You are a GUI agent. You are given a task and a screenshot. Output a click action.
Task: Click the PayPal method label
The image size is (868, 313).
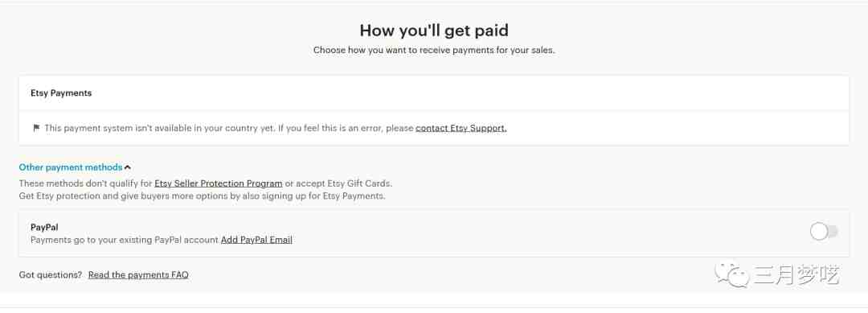tap(44, 227)
